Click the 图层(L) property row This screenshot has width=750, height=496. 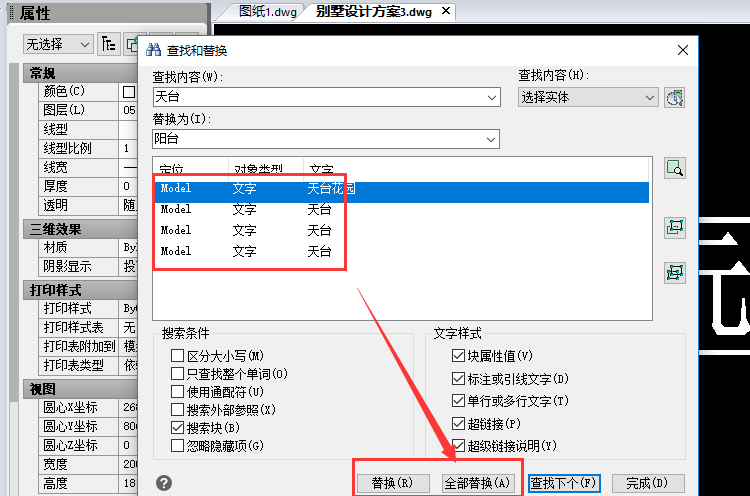tap(88, 110)
